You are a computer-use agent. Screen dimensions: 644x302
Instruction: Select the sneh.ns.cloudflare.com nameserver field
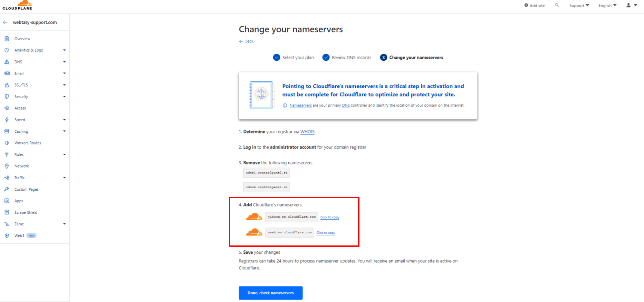point(290,232)
